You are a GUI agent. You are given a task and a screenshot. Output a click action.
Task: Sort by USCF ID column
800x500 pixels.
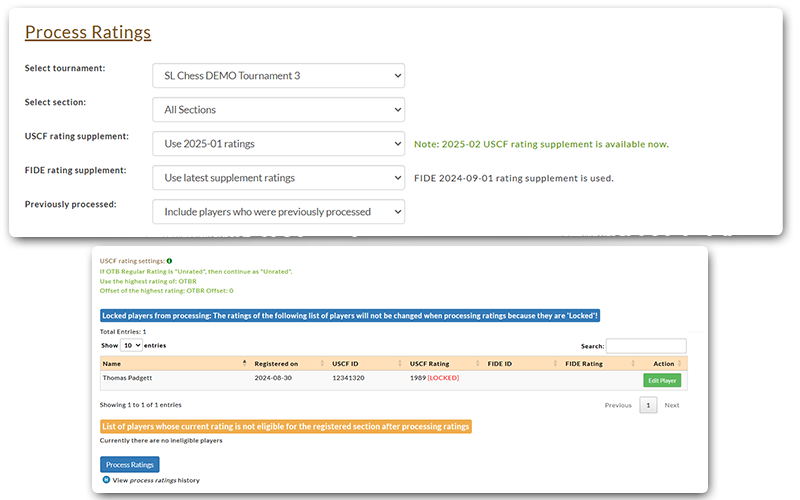[346, 363]
